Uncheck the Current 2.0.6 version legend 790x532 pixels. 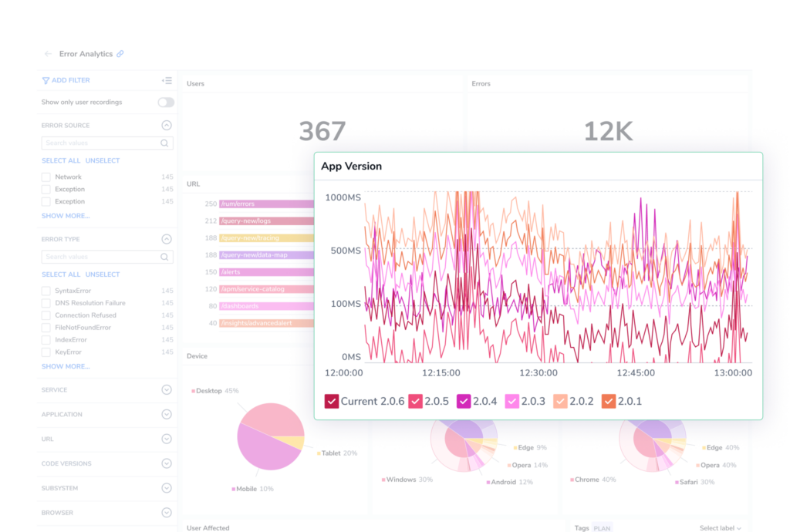pos(332,401)
